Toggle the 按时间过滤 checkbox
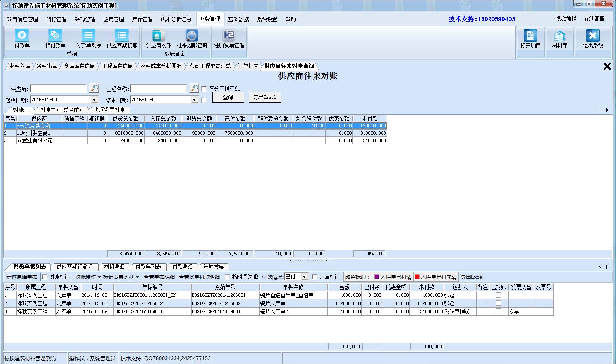Viewport: 616px width, 364px height. tap(226, 277)
